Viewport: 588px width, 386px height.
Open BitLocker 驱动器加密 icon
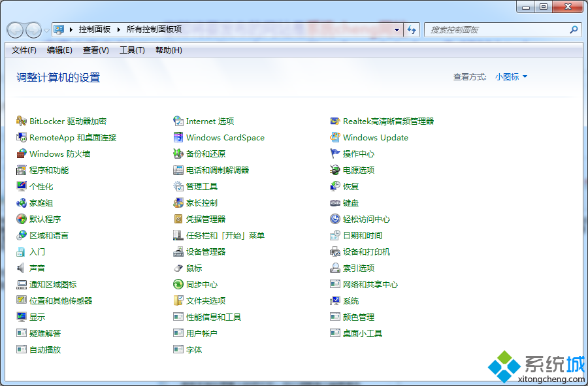[22, 121]
